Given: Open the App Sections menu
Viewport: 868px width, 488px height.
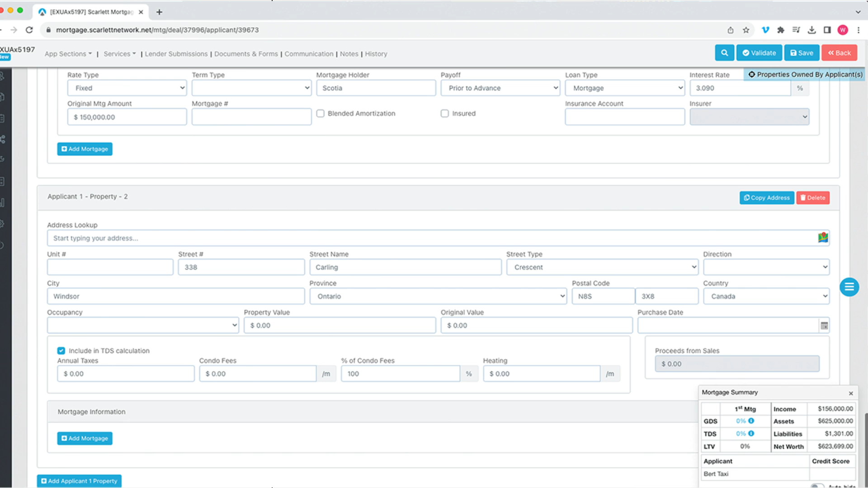Looking at the screenshot, I should [68, 54].
